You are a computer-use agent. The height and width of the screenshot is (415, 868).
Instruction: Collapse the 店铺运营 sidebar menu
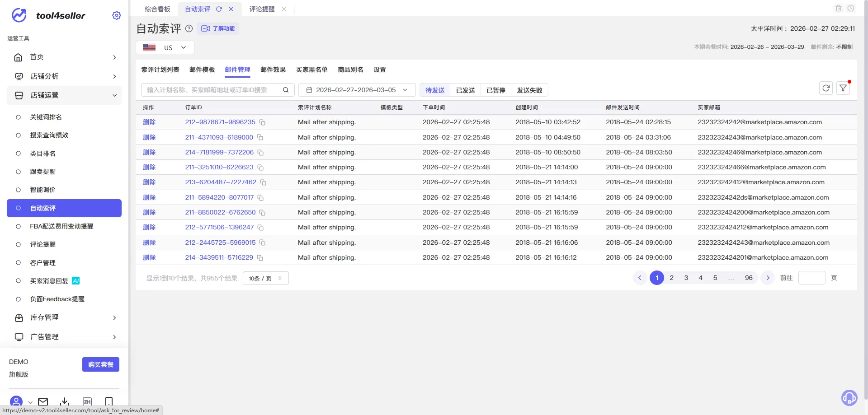[64, 95]
